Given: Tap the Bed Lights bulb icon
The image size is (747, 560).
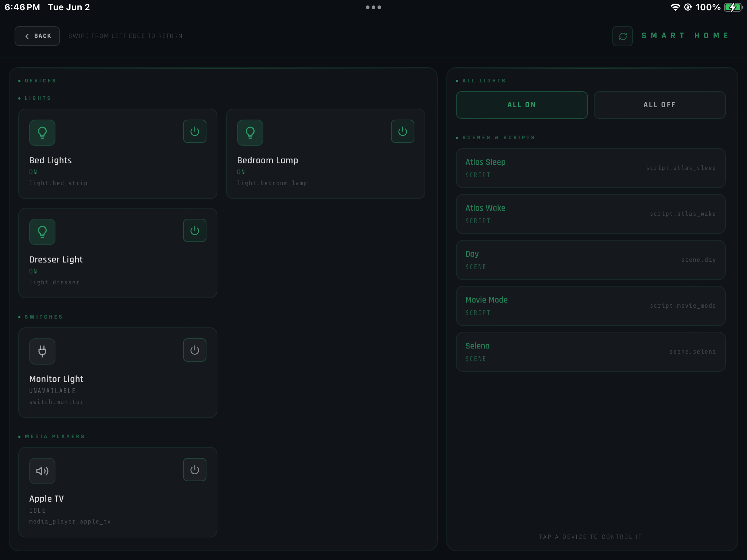Looking at the screenshot, I should (42, 132).
